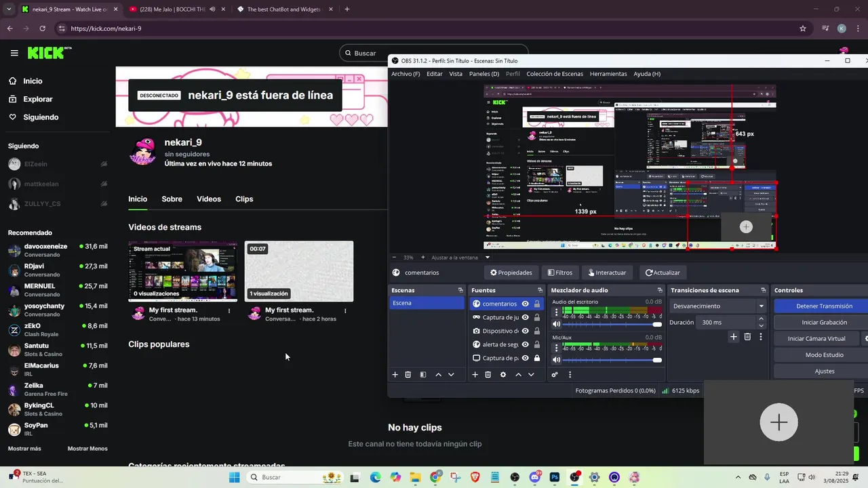Switch to Sobre tab on Kick channel
Image resolution: width=868 pixels, height=488 pixels.
pyautogui.click(x=172, y=199)
